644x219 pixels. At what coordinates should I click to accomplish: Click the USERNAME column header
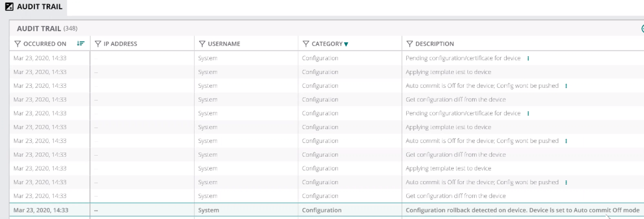(x=224, y=43)
